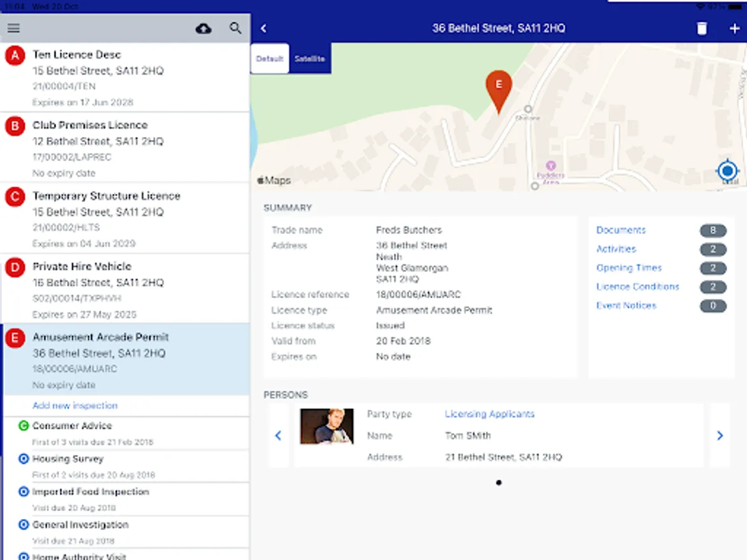Open the hamburger menu
747x560 pixels.
pos(14,29)
